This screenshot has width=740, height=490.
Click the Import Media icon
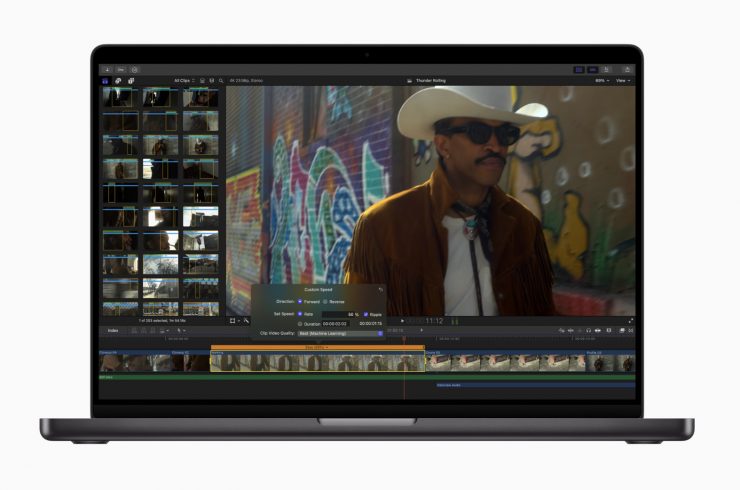click(x=107, y=69)
